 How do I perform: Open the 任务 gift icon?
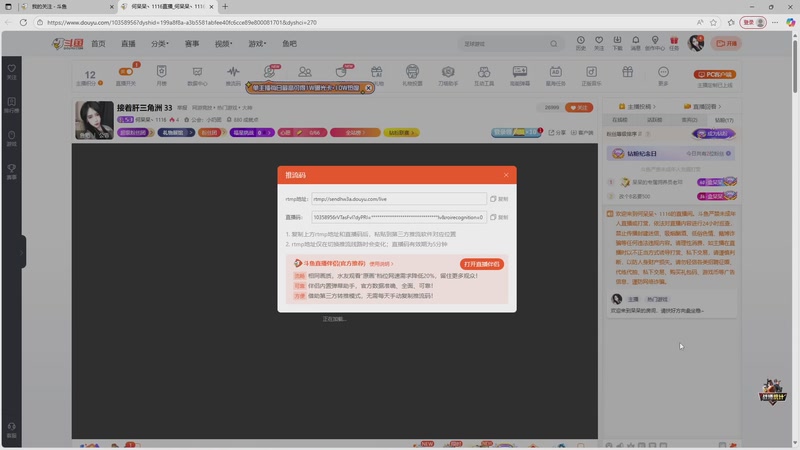(x=674, y=43)
